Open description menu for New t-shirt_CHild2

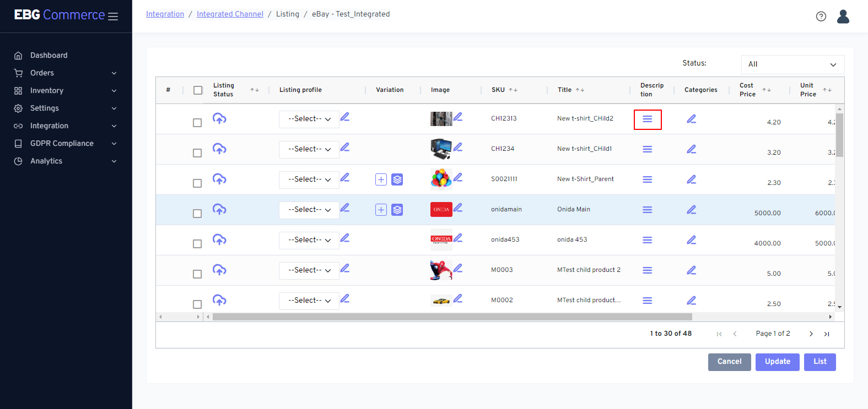pyautogui.click(x=647, y=119)
